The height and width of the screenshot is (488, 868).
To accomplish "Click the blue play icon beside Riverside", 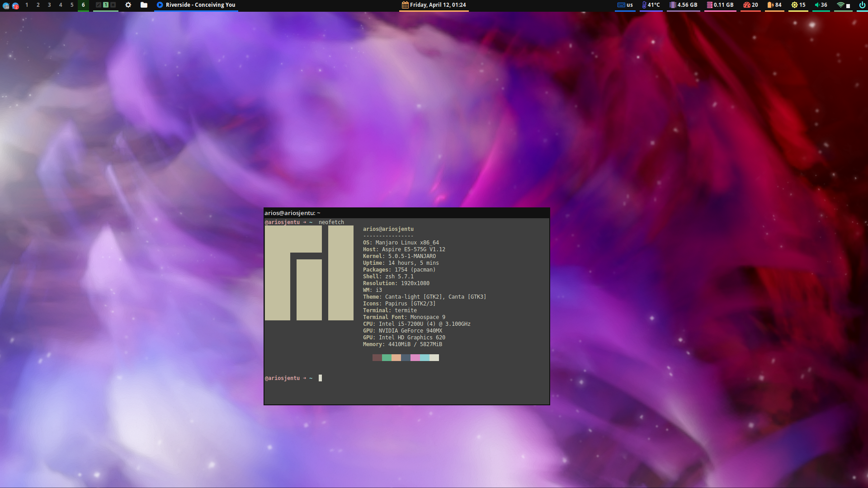I will click(x=160, y=5).
